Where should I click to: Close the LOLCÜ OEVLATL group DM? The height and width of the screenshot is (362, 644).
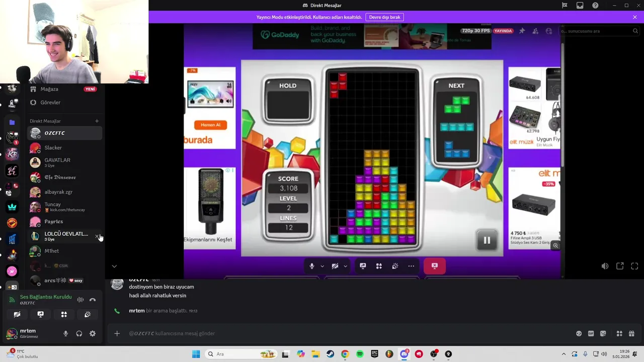(x=97, y=236)
